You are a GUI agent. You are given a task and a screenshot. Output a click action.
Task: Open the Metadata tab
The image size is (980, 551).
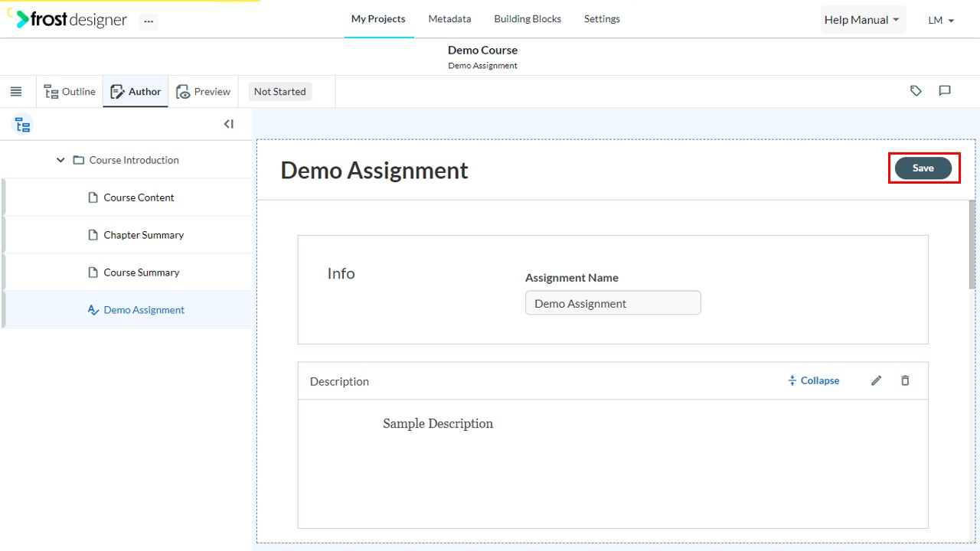pos(449,19)
